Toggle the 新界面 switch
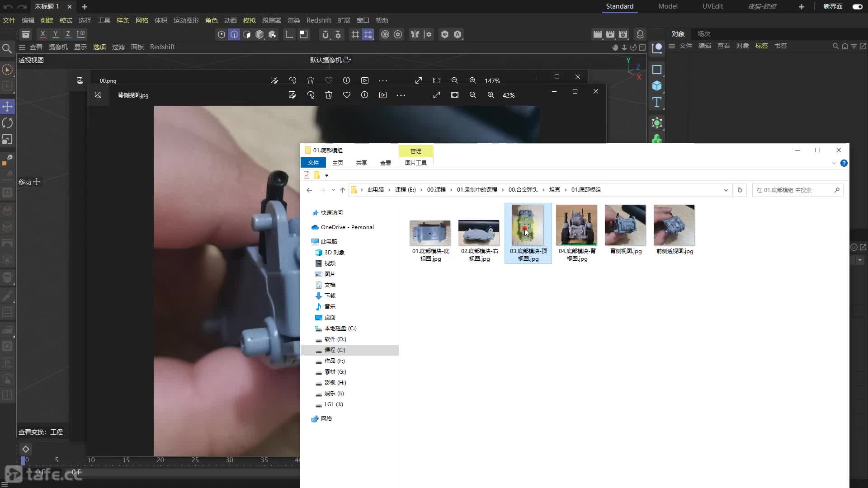The width and height of the screenshot is (868, 488). [857, 6]
